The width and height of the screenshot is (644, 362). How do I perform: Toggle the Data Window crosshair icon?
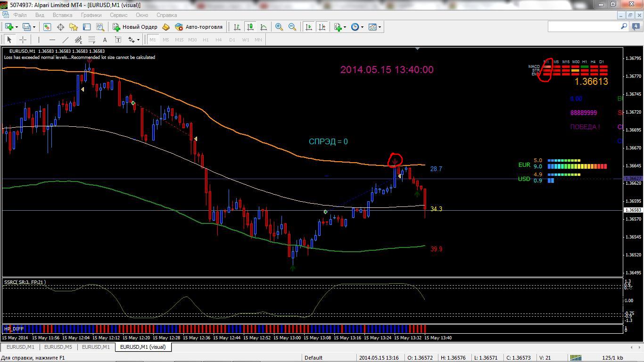[x=60, y=27]
